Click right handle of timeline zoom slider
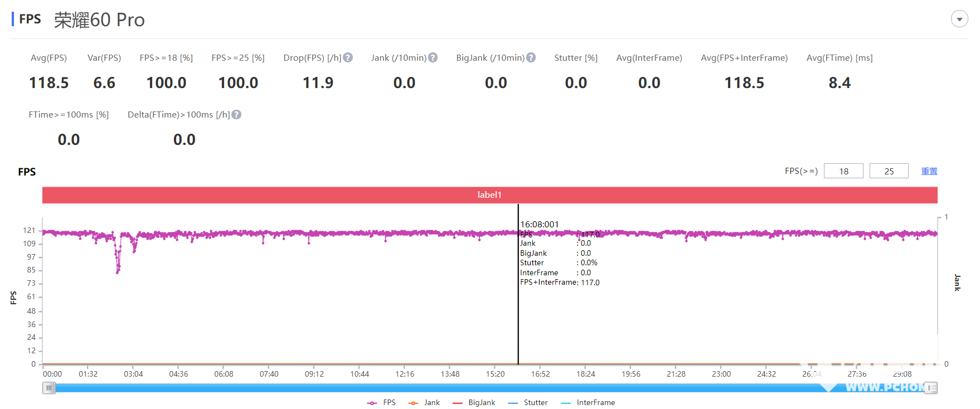The image size is (980, 409). (x=931, y=388)
